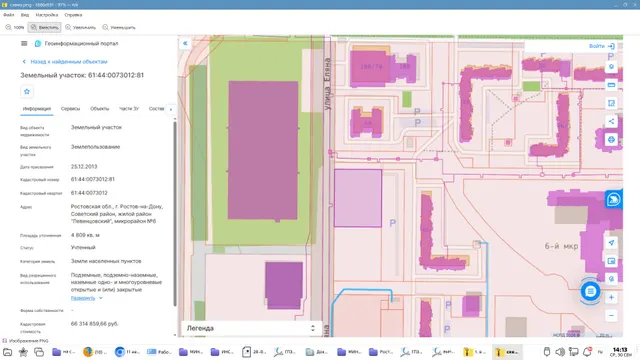Switch to the Состав tab
Viewport: 640px width, 360px height.
pos(156,109)
